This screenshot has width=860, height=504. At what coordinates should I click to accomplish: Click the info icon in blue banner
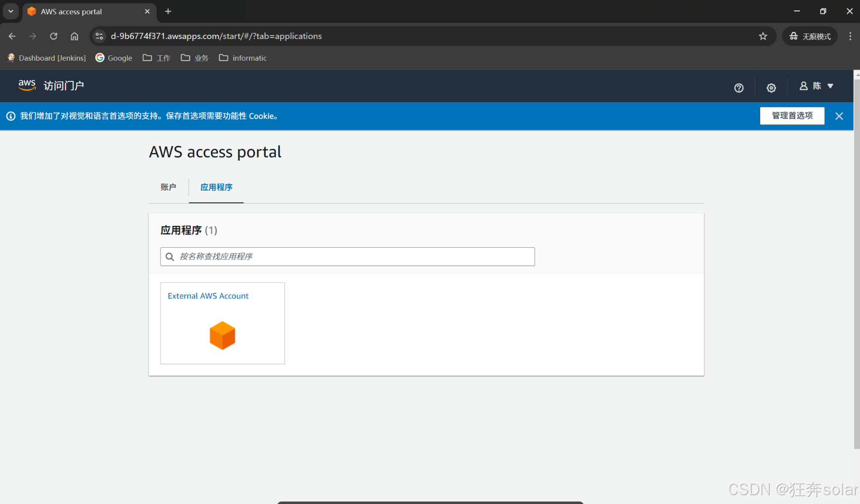point(11,116)
